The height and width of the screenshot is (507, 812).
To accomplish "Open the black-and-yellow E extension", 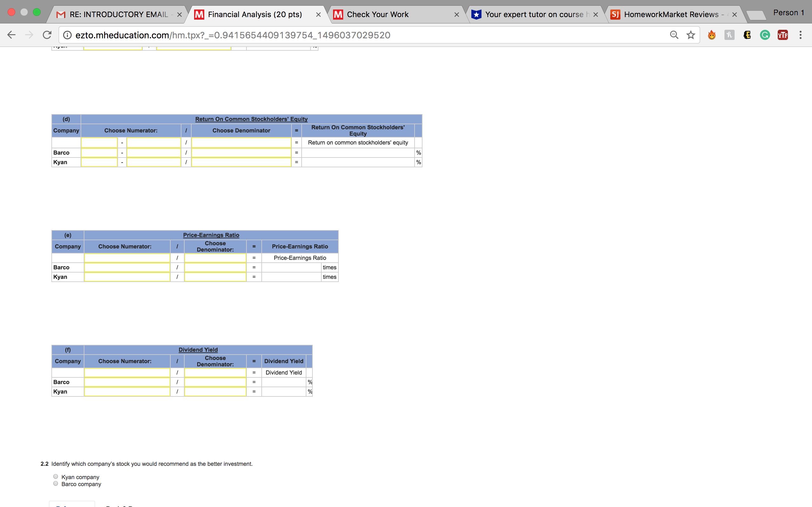I will tap(747, 35).
